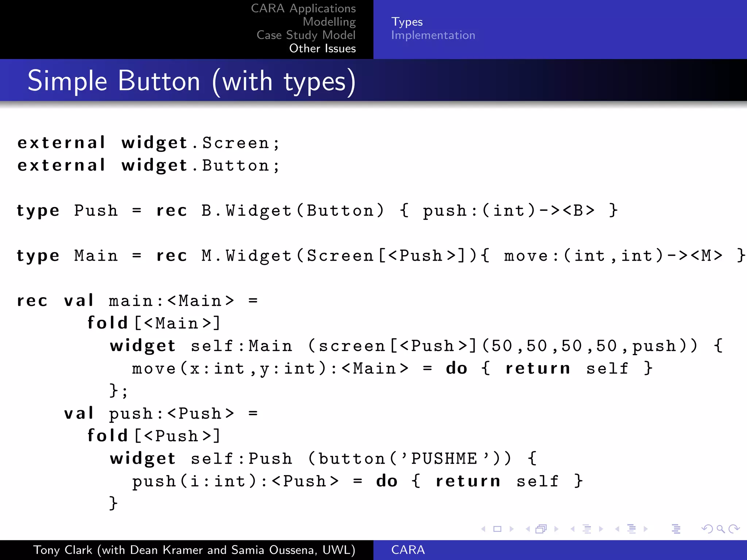Jump to next subsection with the right arrow
The height and width of the screenshot is (560, 747).
pyautogui.click(x=601, y=529)
